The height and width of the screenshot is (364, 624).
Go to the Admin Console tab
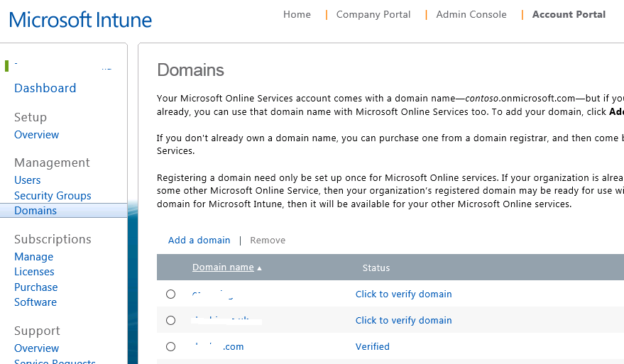(x=471, y=14)
